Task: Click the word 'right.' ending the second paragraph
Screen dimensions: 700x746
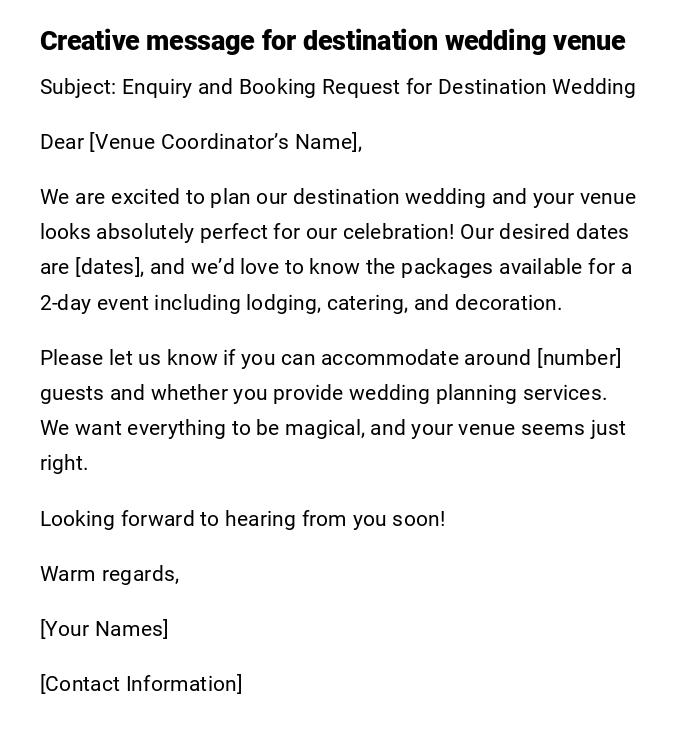Action: (64, 463)
